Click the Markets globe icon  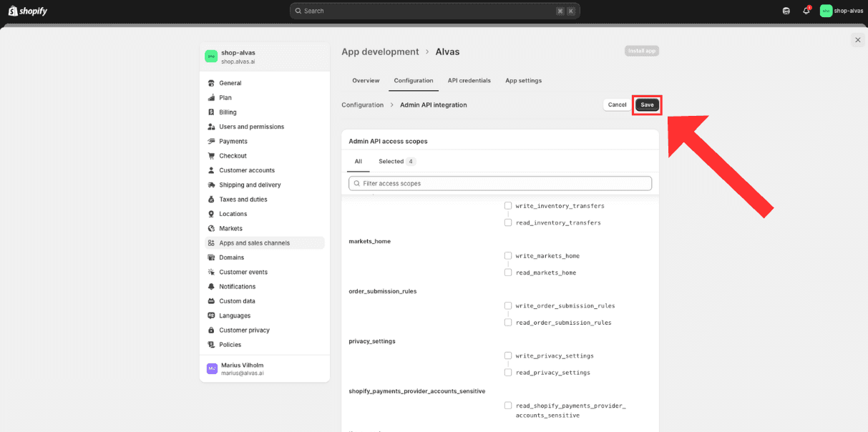pyautogui.click(x=211, y=228)
